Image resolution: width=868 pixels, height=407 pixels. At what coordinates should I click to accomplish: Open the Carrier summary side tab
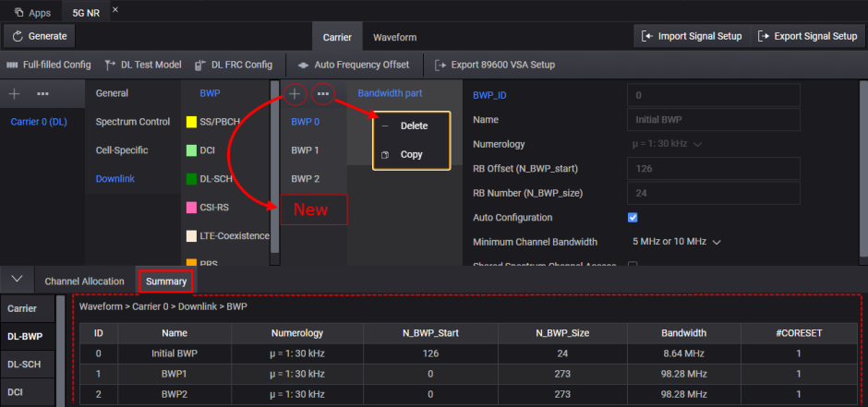(28, 308)
